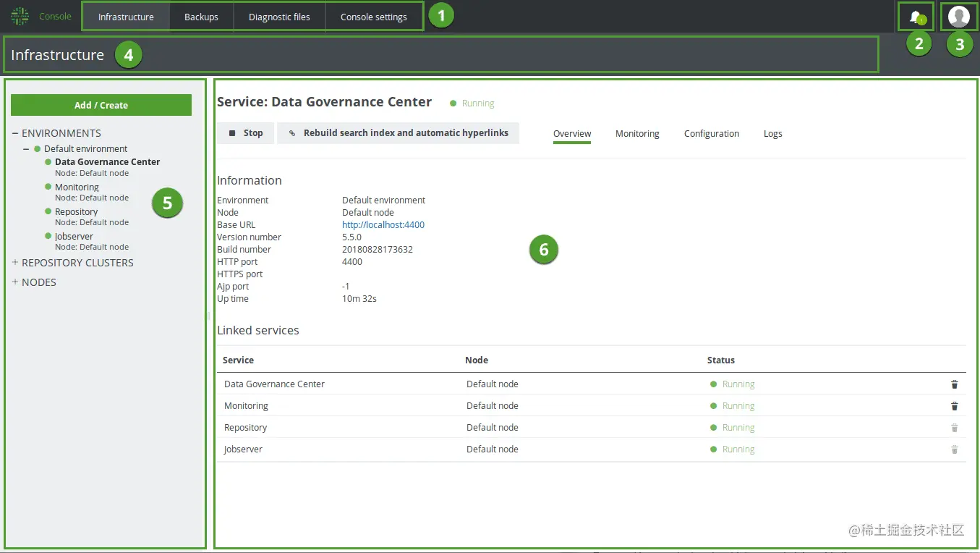Select Data Governance Center in the tree

point(108,162)
